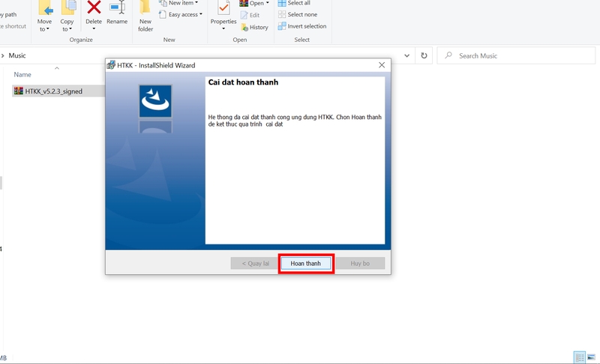Click Invert selection
600x364 pixels.
302,26
